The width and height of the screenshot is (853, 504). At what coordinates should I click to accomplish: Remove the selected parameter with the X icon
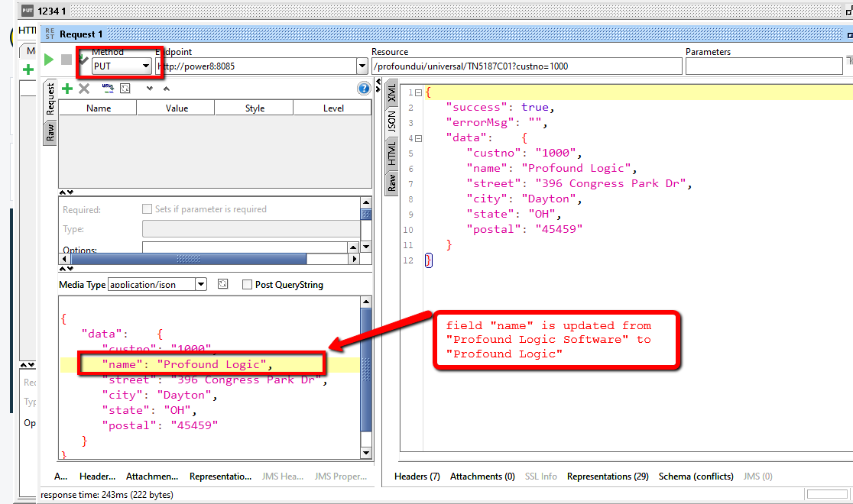pos(84,89)
